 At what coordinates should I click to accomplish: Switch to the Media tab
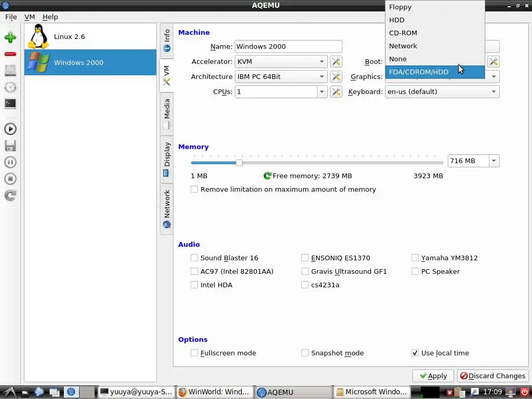click(x=167, y=114)
